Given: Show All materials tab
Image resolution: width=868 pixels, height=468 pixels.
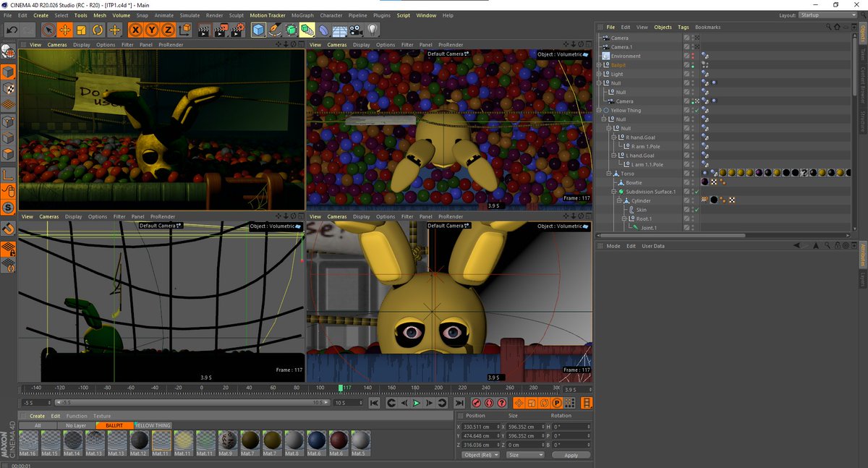Looking at the screenshot, I should pyautogui.click(x=38, y=425).
